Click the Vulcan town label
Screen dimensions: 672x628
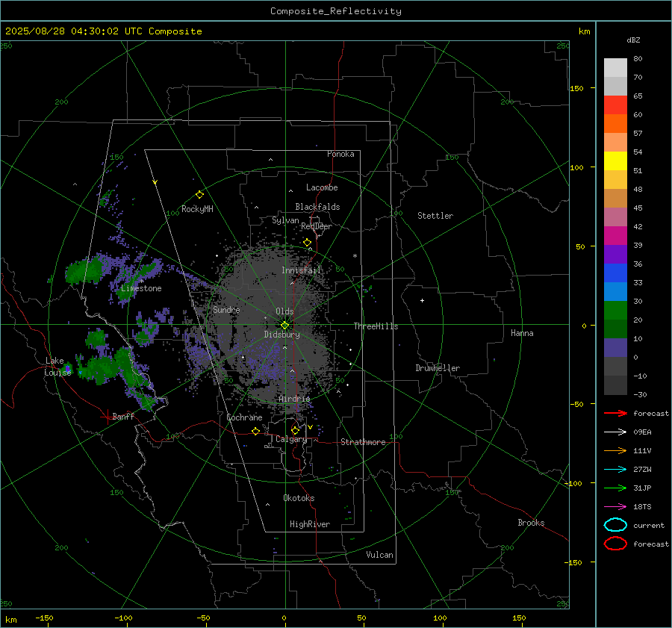click(x=379, y=555)
